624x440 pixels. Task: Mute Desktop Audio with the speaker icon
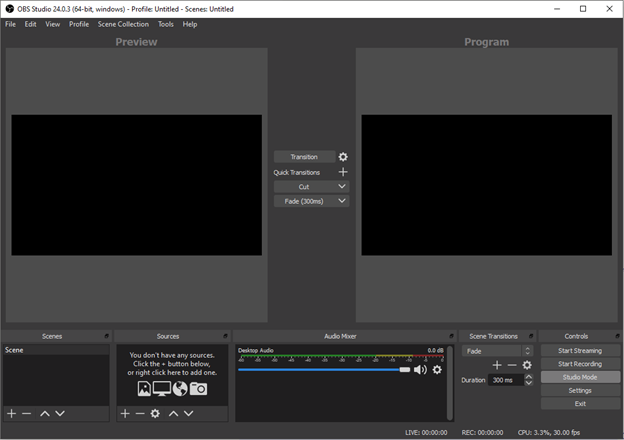coord(420,370)
